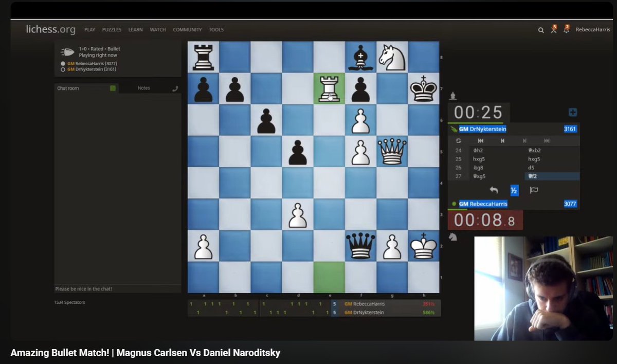
Task: Open the COMMUNITY menu
Action: (187, 30)
